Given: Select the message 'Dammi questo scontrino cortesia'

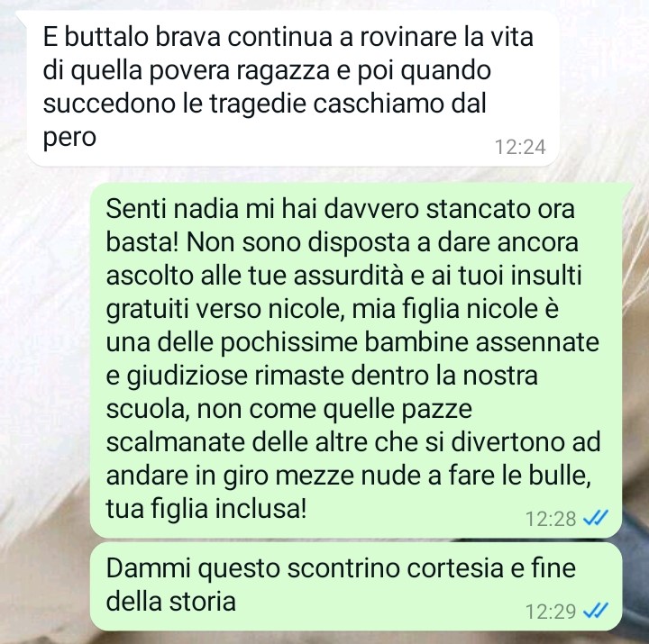Looking at the screenshot, I should point(355,586).
